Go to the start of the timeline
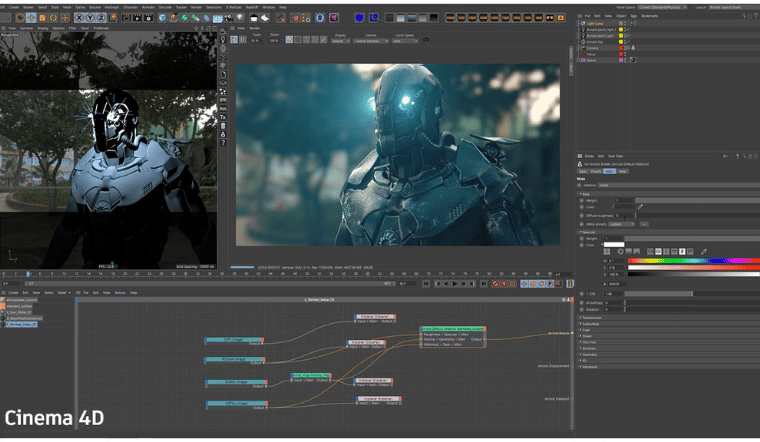The height and width of the screenshot is (442, 760). tap(426, 284)
